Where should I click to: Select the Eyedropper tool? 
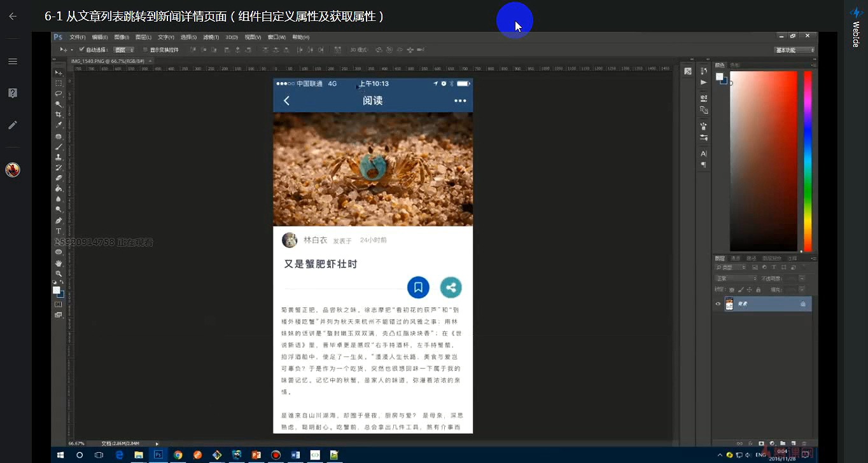click(59, 125)
